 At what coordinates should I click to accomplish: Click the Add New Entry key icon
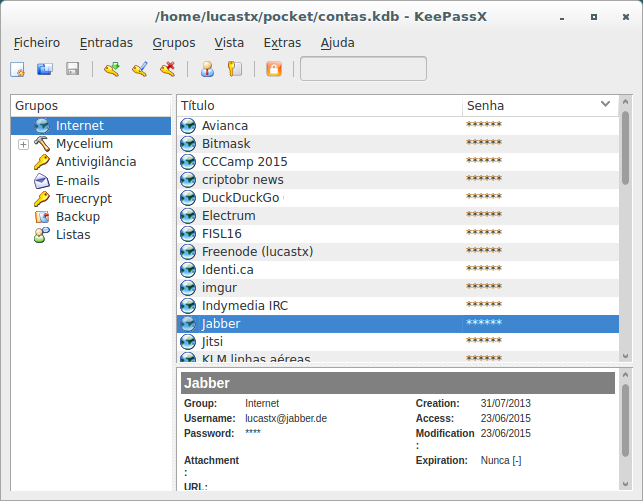tap(112, 69)
